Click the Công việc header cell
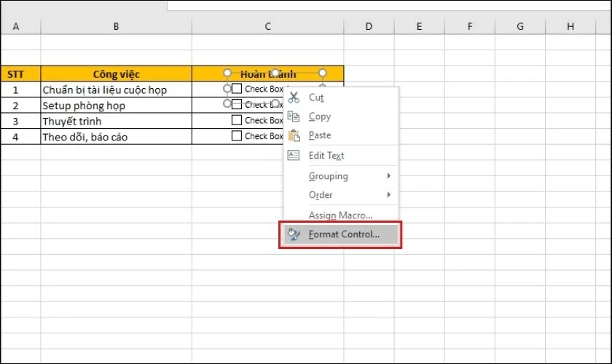The image size is (612, 364). 116,74
